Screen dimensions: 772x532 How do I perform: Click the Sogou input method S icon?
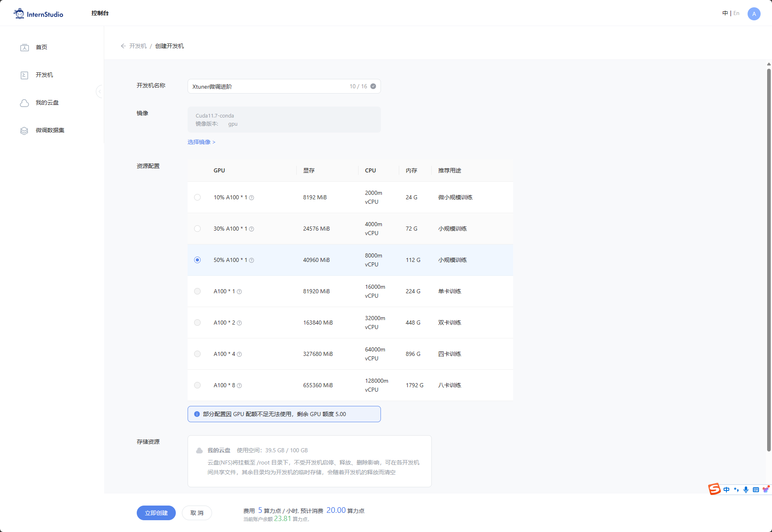714,489
